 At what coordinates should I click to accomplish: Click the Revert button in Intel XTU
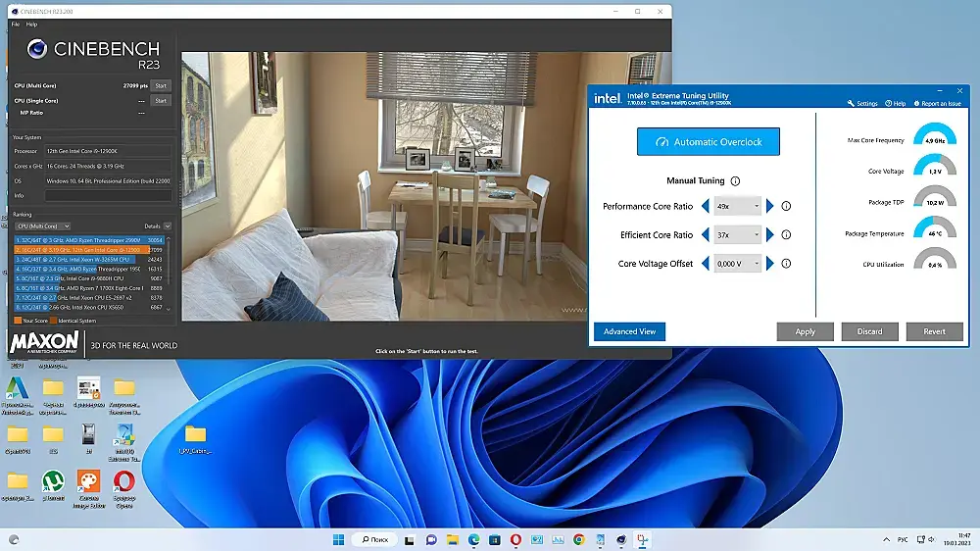pyautogui.click(x=934, y=331)
